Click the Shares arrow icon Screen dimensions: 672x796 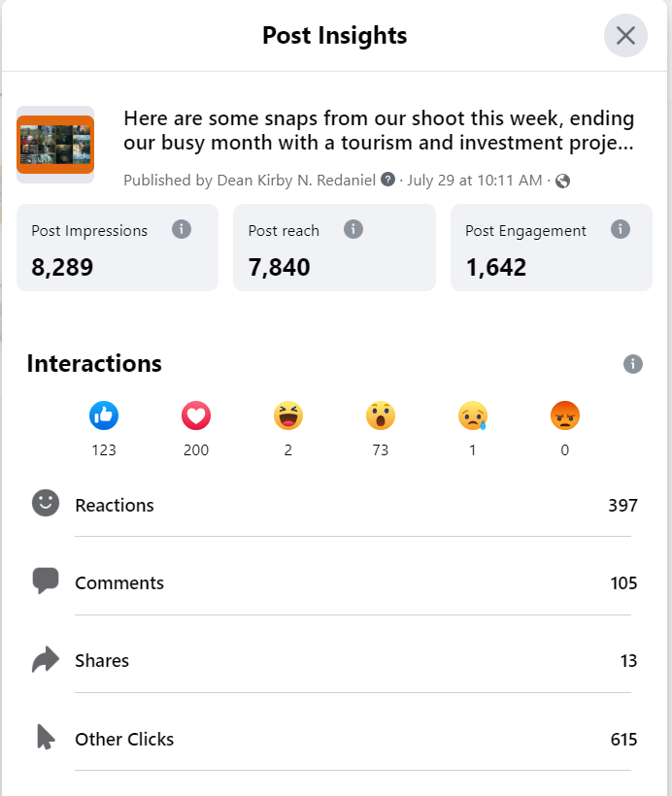click(x=46, y=660)
